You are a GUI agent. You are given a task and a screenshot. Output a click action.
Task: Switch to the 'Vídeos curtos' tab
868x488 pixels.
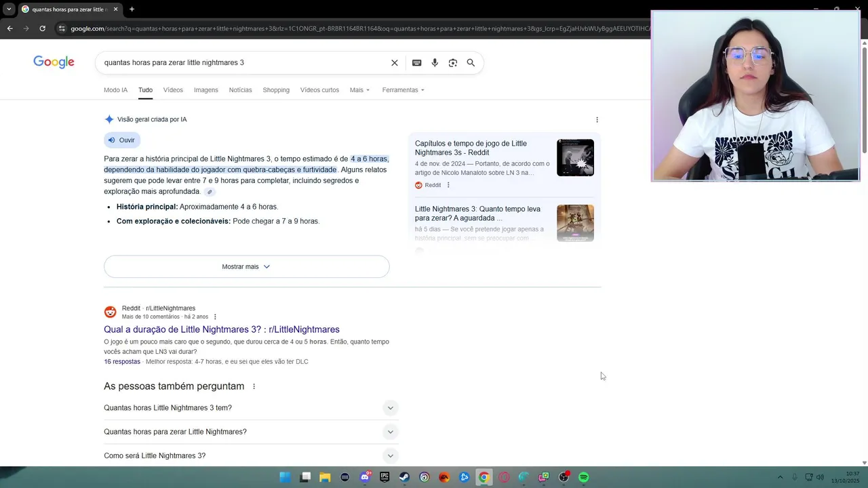click(319, 90)
